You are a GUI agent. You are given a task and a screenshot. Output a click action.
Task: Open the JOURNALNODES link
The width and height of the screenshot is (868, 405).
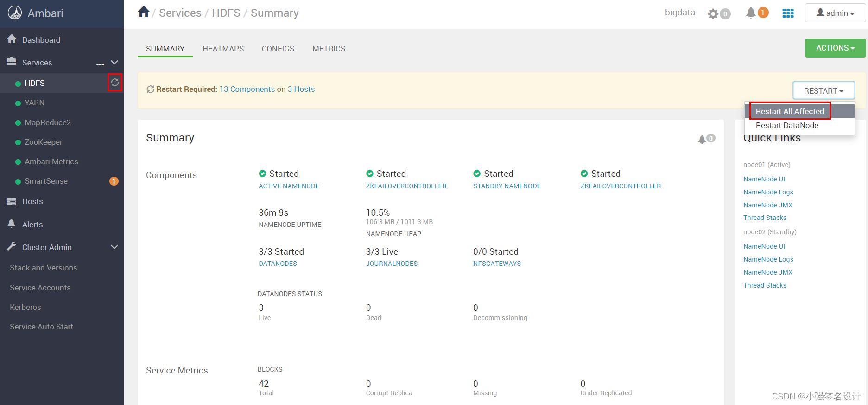pyautogui.click(x=392, y=264)
